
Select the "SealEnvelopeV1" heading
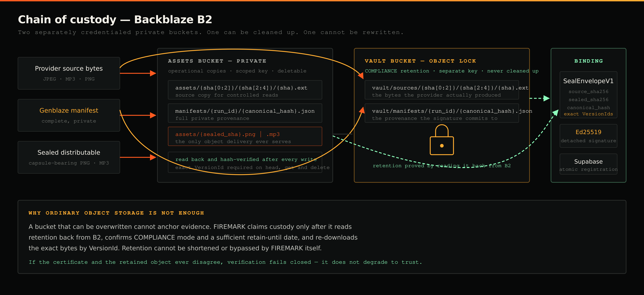pos(588,81)
